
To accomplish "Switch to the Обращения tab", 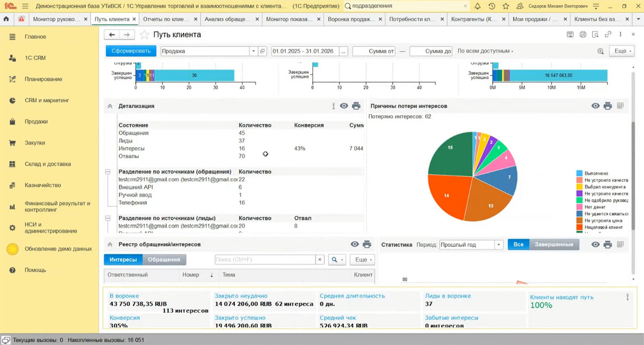I will click(x=164, y=260).
